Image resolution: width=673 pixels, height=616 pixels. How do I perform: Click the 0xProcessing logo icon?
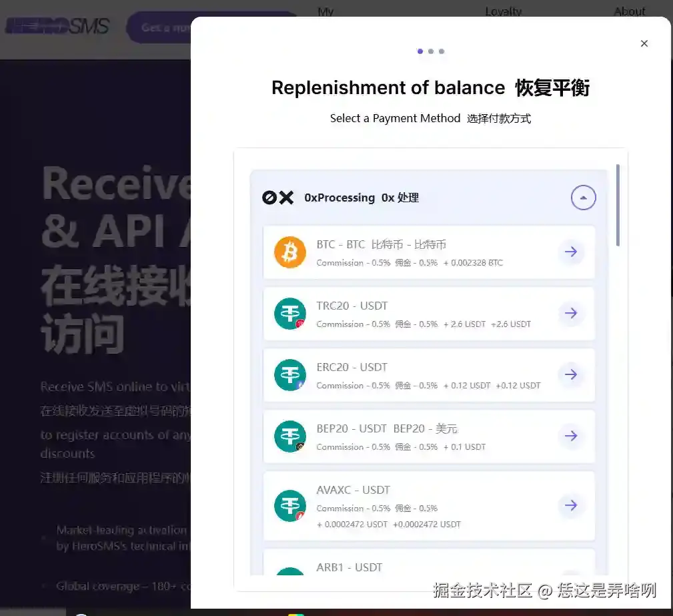(x=277, y=198)
